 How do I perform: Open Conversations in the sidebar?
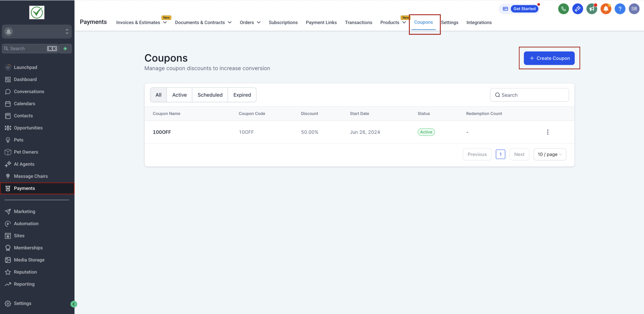pos(29,91)
